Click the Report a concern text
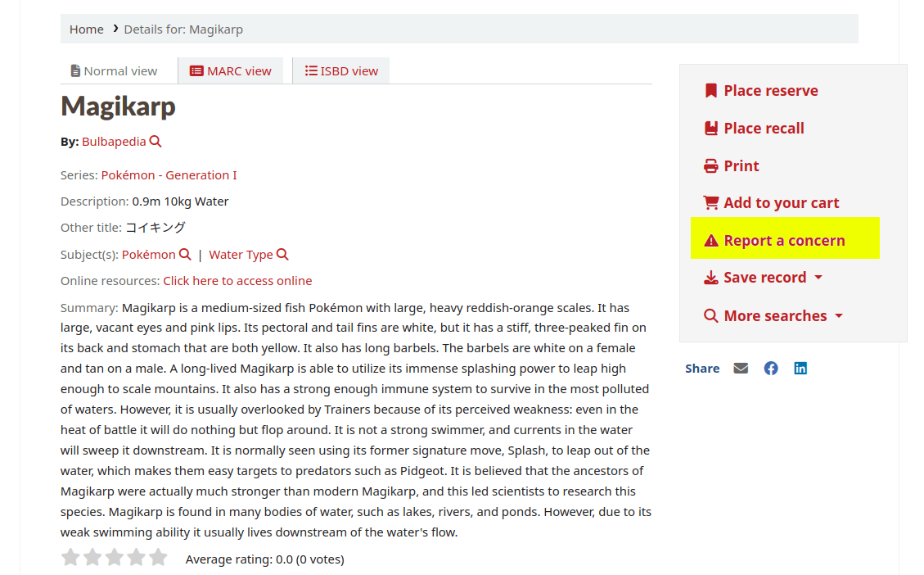The image size is (924, 575). click(784, 241)
